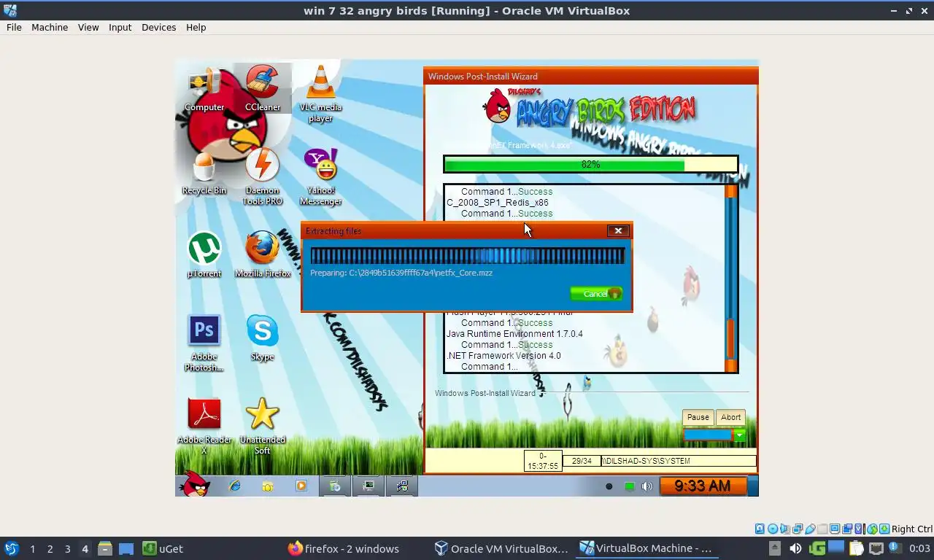
Task: Click the host clock showing 0:03
Action: (919, 548)
